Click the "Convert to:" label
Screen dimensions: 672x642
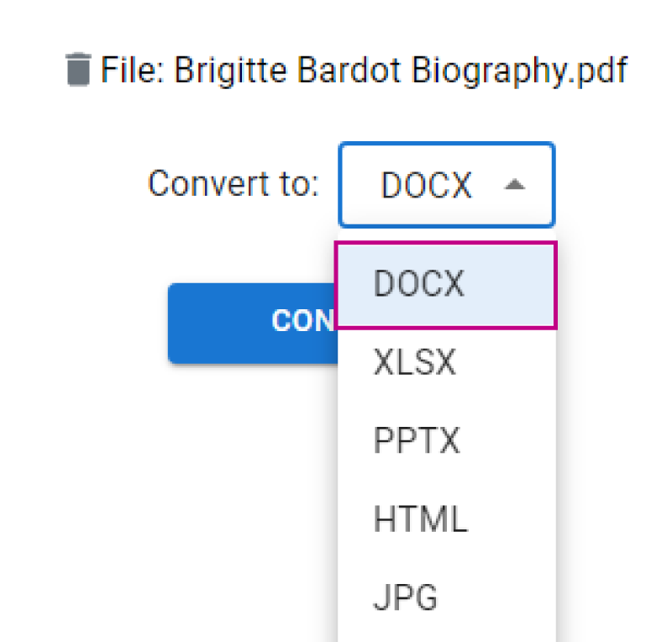pyautogui.click(x=234, y=183)
